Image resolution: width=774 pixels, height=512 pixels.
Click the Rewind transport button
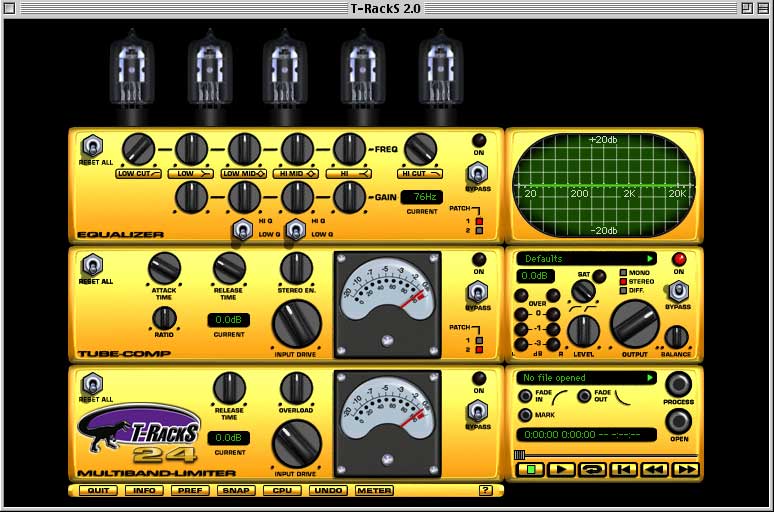pos(655,470)
